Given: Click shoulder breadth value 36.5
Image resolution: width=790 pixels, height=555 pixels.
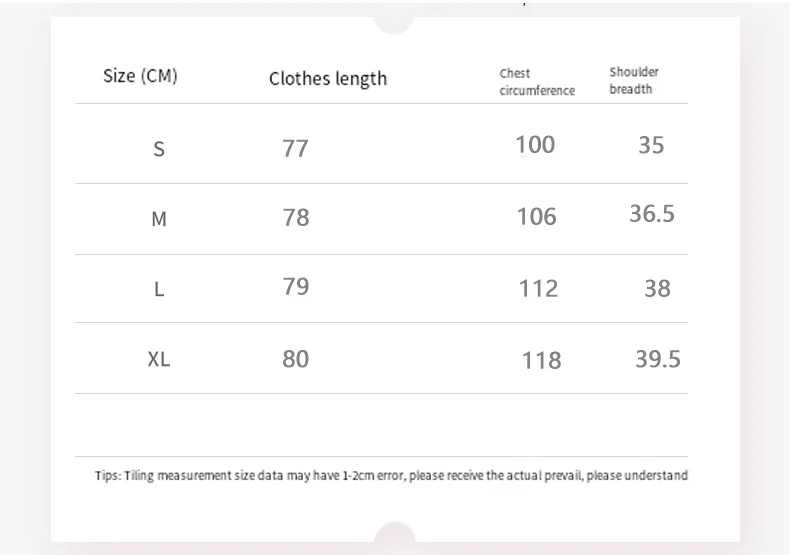Looking at the screenshot, I should pyautogui.click(x=652, y=214).
